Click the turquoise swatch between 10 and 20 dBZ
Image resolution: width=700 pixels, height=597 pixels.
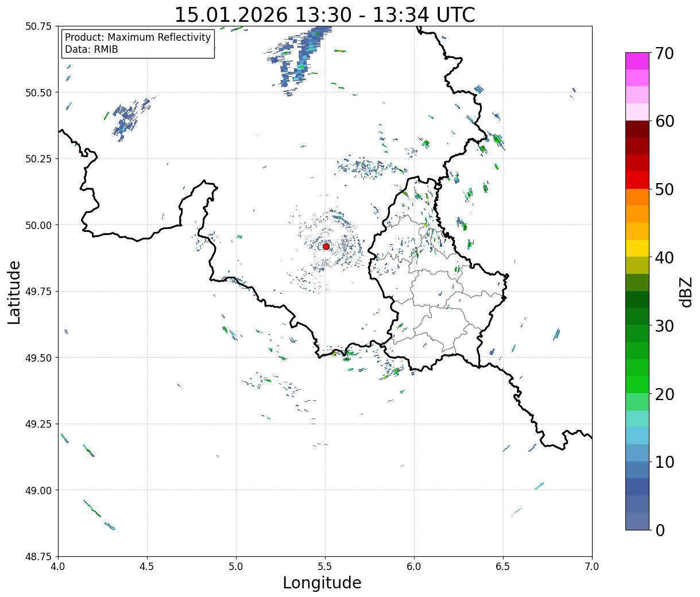pyautogui.click(x=637, y=418)
